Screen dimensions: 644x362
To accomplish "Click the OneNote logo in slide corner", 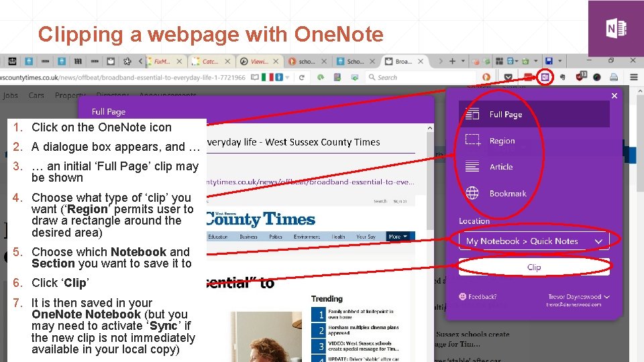I will [x=616, y=28].
